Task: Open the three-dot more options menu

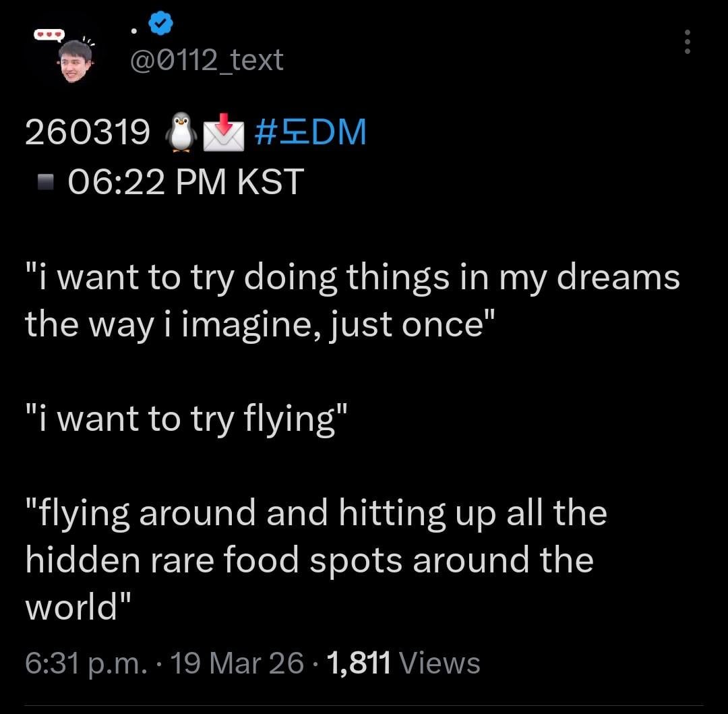Action: tap(687, 42)
